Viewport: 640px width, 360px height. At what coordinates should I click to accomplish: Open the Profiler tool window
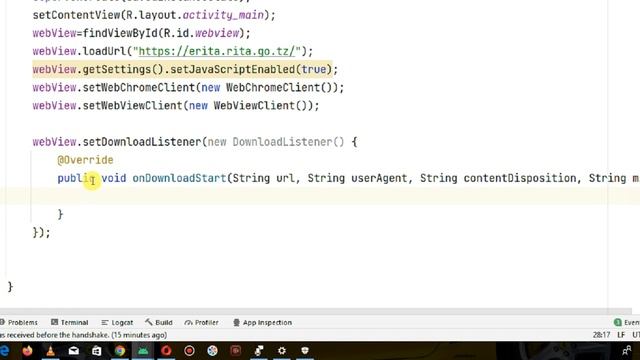(201, 322)
